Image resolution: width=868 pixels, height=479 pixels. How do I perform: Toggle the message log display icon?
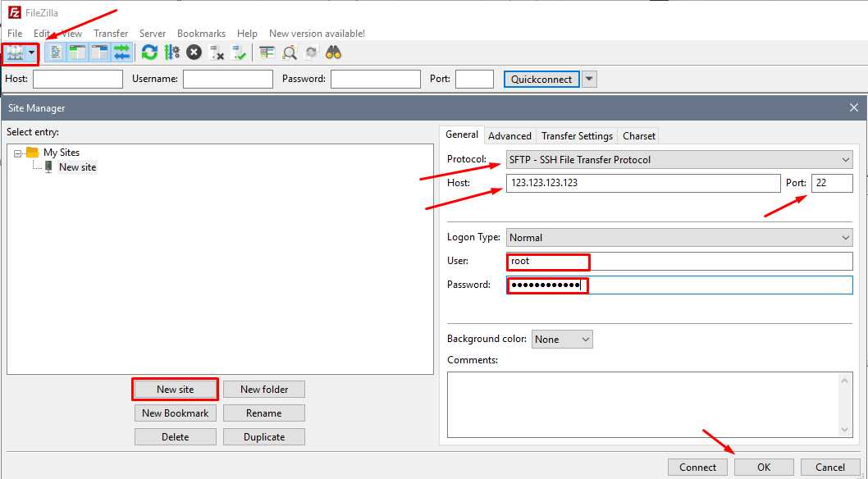(x=56, y=53)
